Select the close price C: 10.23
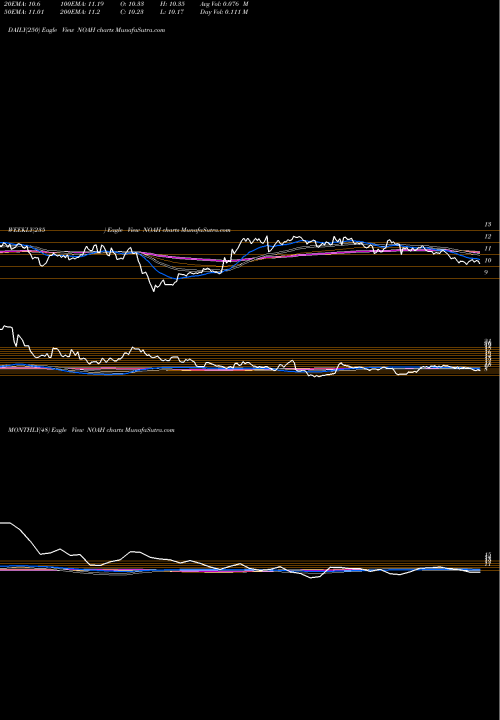The height and width of the screenshot is (720, 500). (132, 12)
